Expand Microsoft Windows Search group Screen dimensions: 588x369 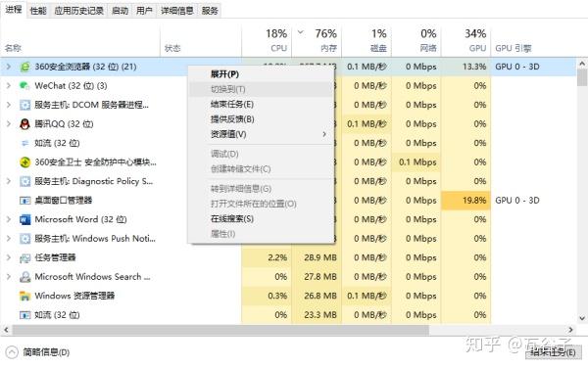click(8, 277)
